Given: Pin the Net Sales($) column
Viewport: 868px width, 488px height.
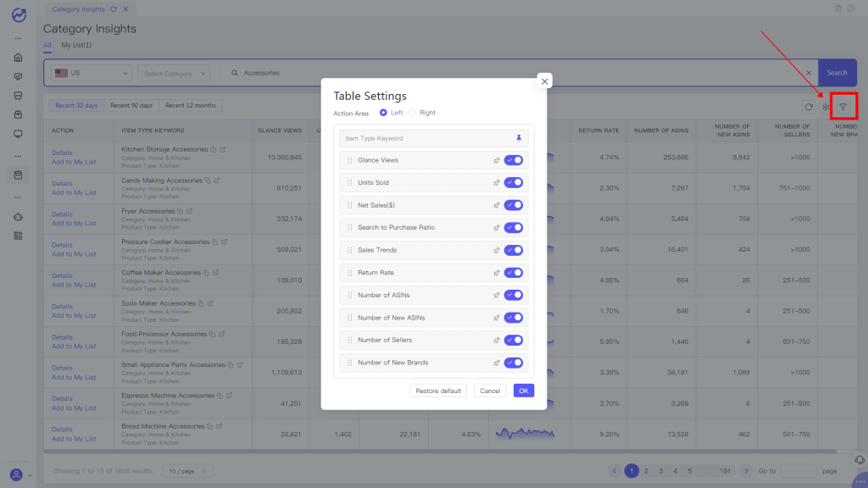Looking at the screenshot, I should click(496, 205).
